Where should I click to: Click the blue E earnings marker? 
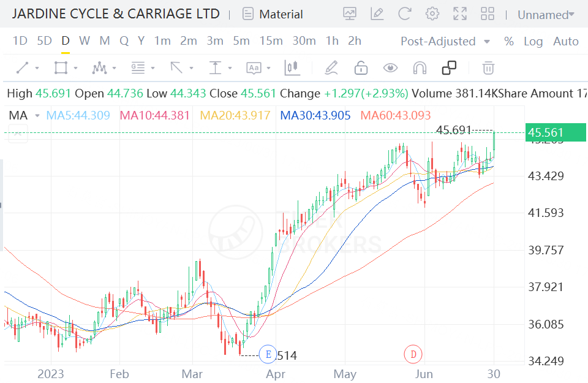point(268,354)
